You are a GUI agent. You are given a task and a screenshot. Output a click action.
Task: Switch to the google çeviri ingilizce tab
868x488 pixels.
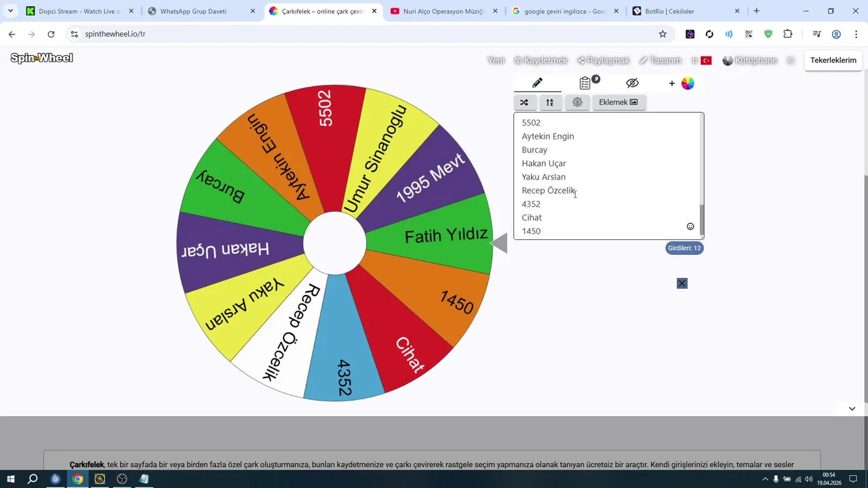[x=566, y=11]
